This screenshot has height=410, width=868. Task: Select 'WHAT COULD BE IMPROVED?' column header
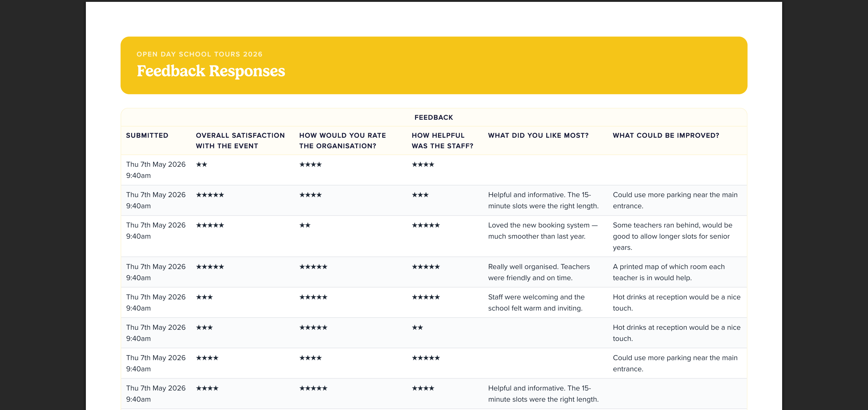[666, 135]
